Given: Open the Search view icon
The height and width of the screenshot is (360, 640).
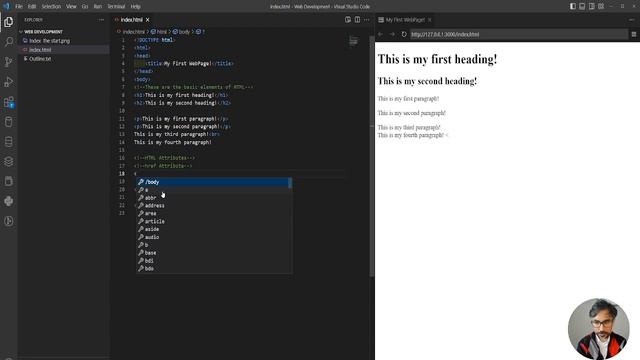Looking at the screenshot, I should (9, 42).
